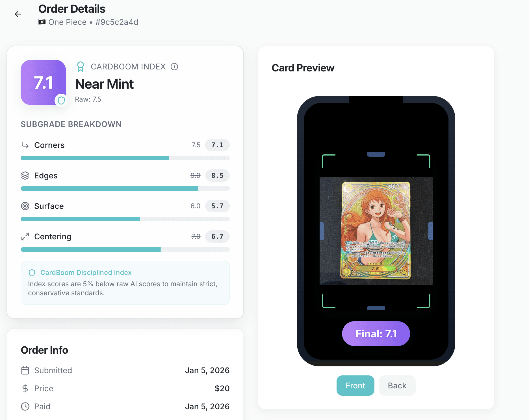
Task: Click the Edges layers icon
Action: click(25, 176)
